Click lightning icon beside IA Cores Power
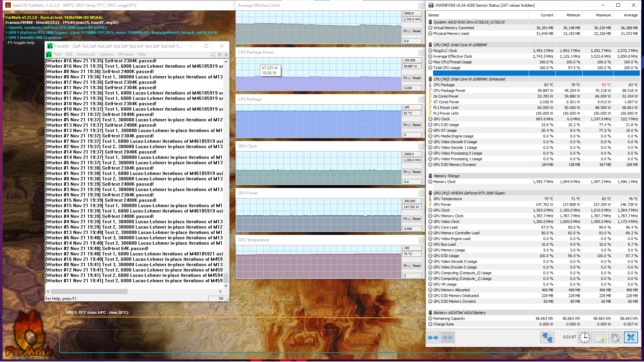644x362 pixels. [430, 96]
